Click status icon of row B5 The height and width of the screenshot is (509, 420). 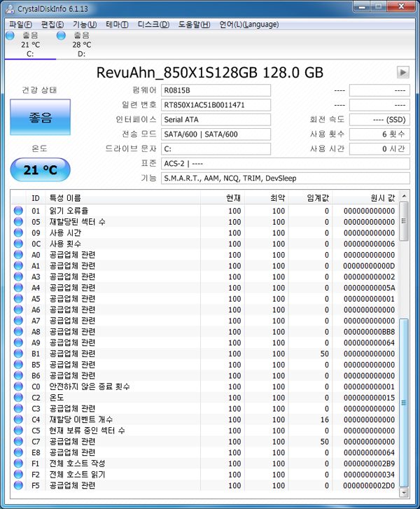(18, 365)
